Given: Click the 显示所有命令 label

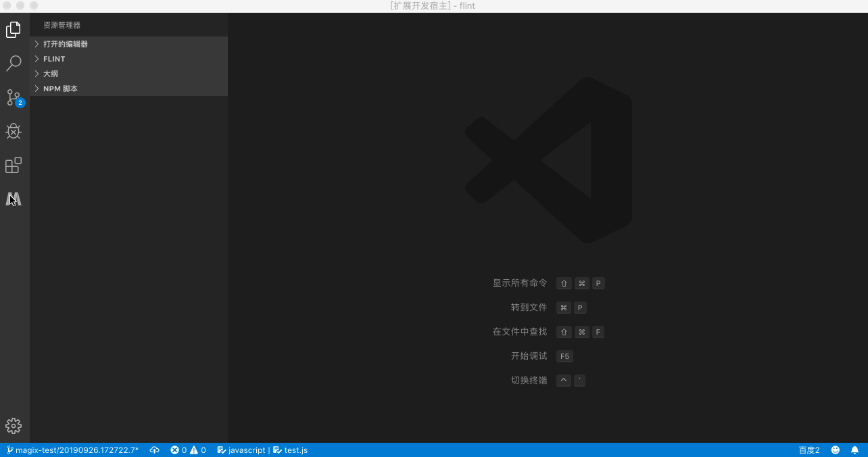Looking at the screenshot, I should click(520, 283).
